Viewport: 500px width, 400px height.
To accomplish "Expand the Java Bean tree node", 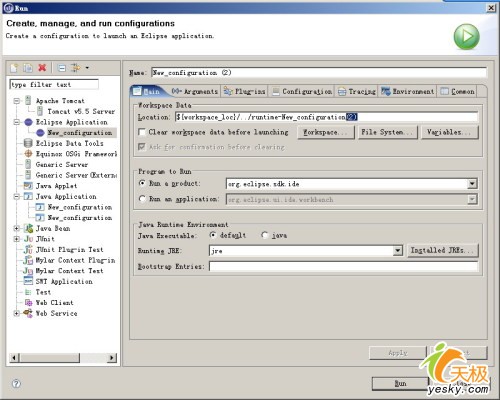I will pos(17,228).
